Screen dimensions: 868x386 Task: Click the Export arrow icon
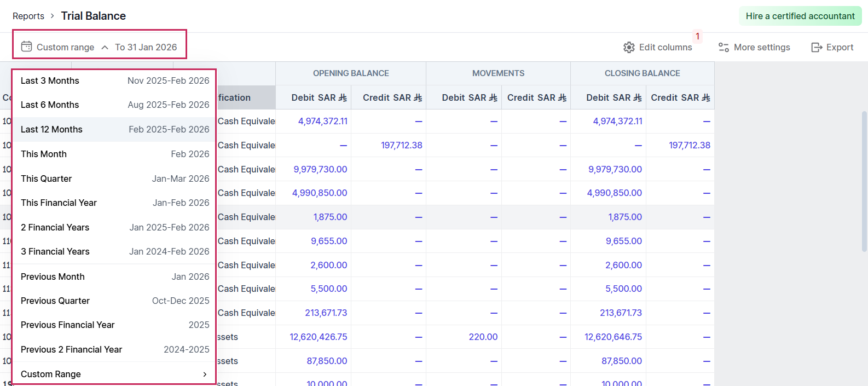pyautogui.click(x=817, y=47)
